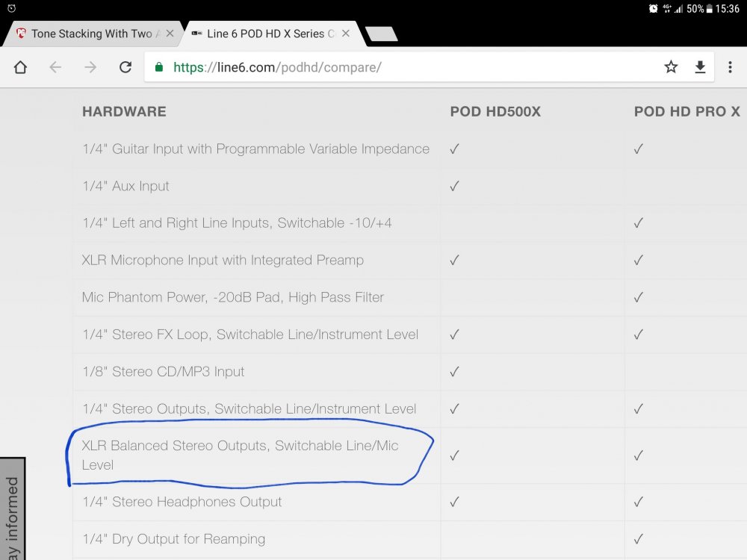Viewport: 747px width, 560px height.
Task: Tap the alarm icon in the status bar
Action: [11, 8]
